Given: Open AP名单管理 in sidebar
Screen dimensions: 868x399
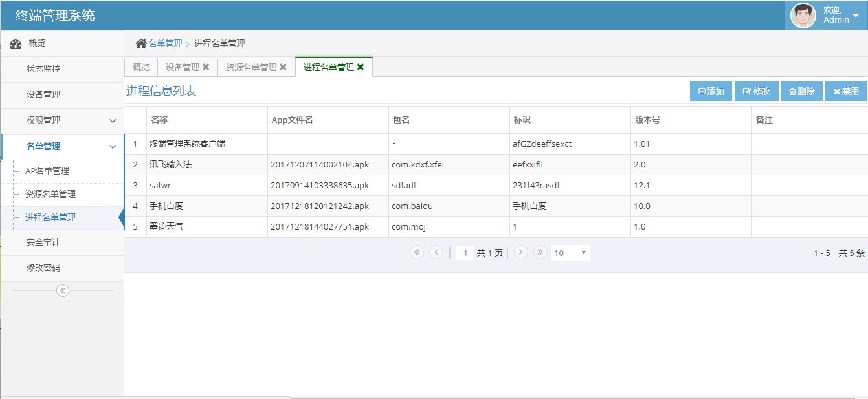Looking at the screenshot, I should click(47, 171).
